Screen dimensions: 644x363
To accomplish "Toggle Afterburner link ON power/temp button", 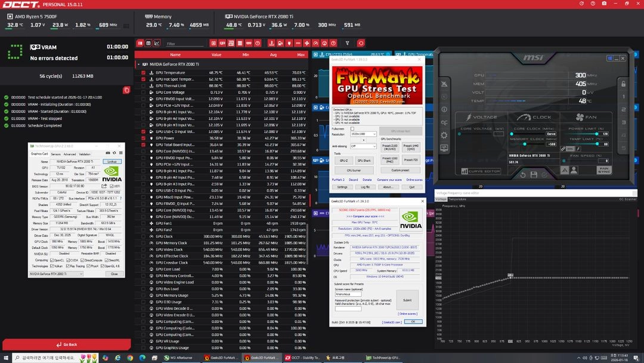I will point(570,149).
